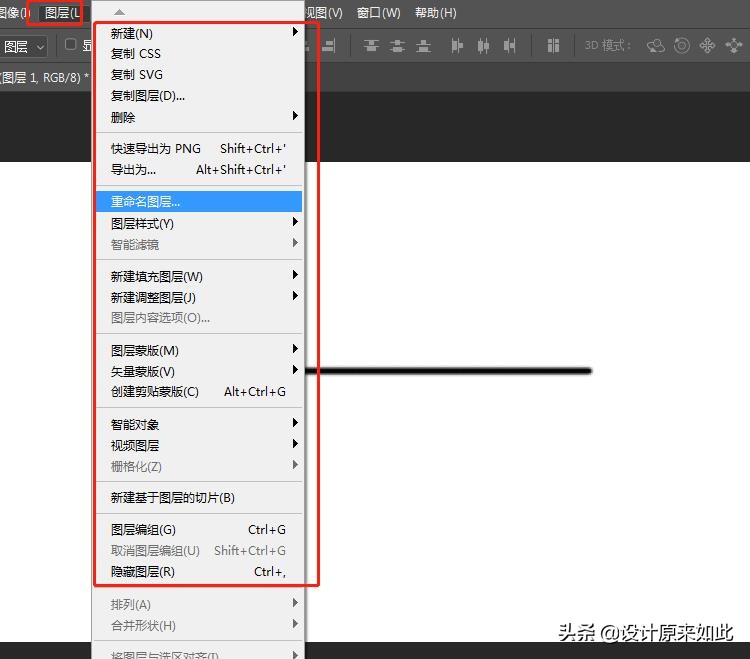Choose 复制图层(D)... menu item
The width and height of the screenshot is (750, 659).
pos(199,96)
